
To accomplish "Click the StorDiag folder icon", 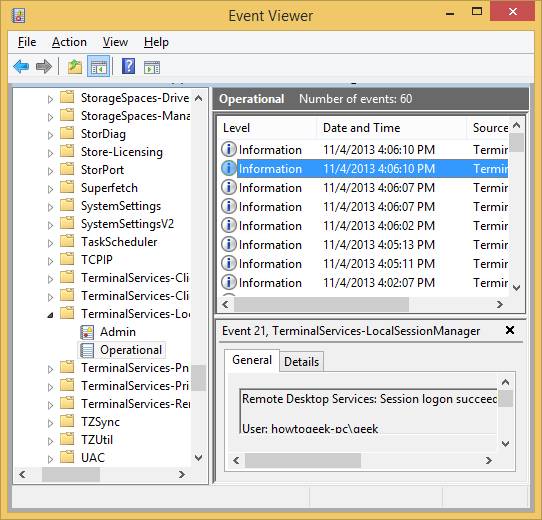I will (x=67, y=133).
